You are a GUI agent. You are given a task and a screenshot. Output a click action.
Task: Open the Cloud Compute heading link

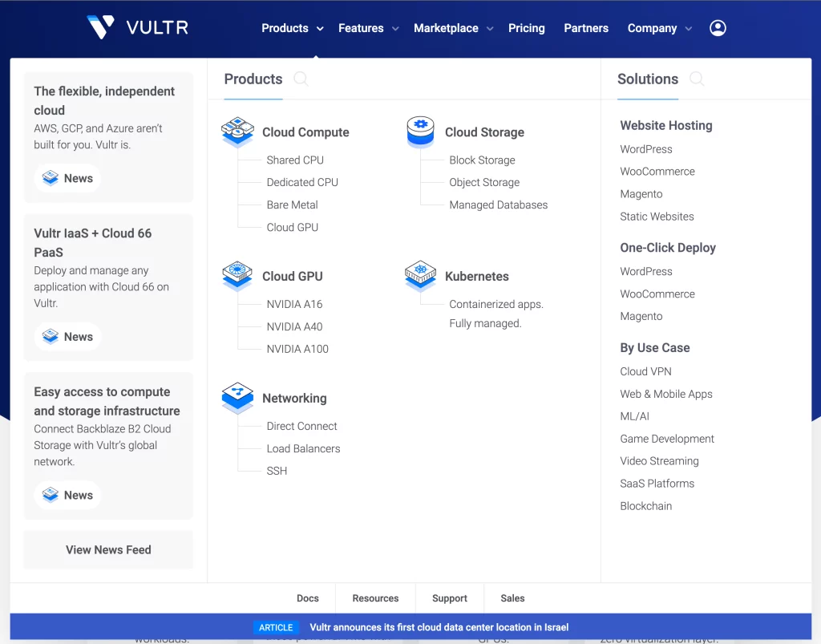point(305,132)
